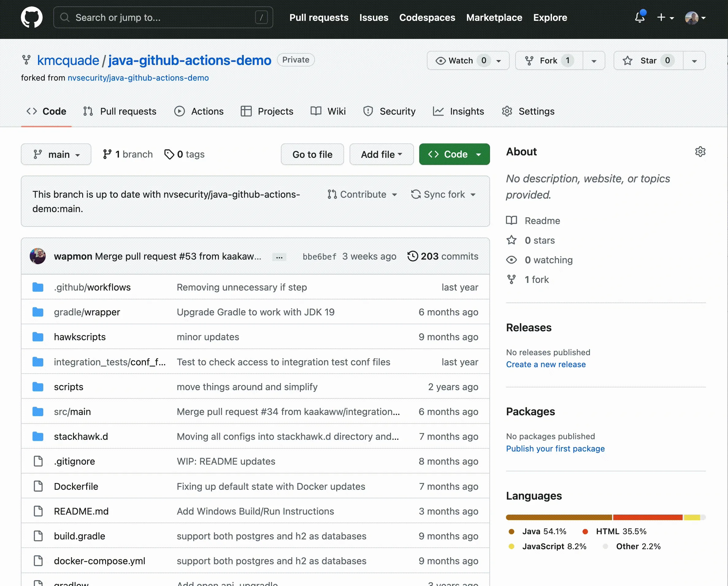The image size is (728, 586).
Task: Click the GitHub Octocat logo
Action: coord(32,17)
